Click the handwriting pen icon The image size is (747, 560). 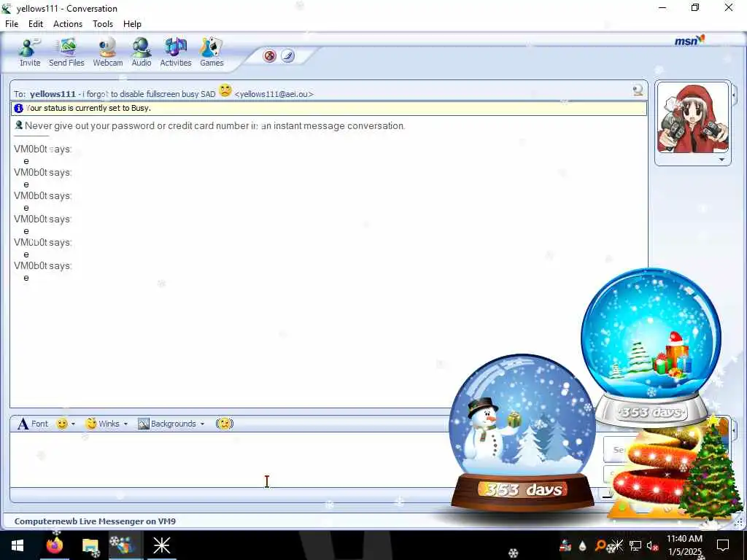coord(287,56)
